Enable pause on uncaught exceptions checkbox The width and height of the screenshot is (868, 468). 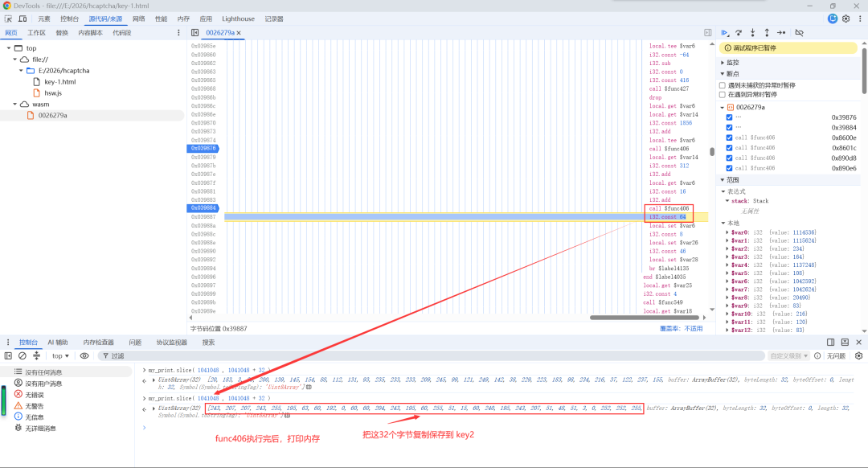pyautogui.click(x=723, y=85)
